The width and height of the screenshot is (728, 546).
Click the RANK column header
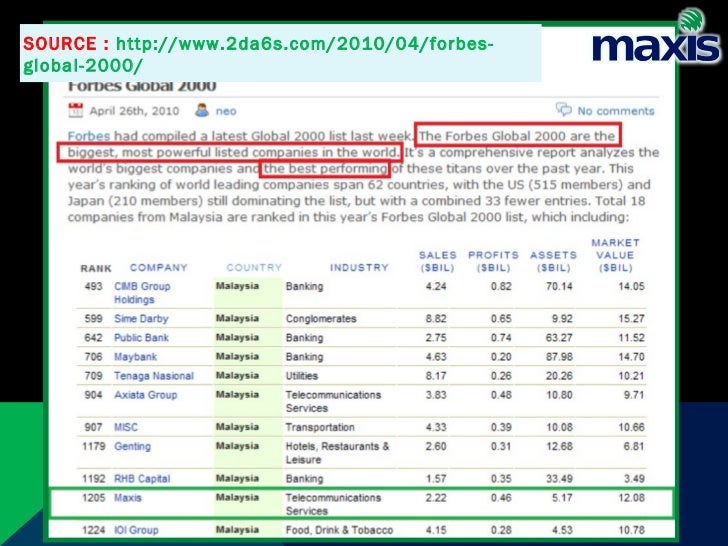coord(96,268)
